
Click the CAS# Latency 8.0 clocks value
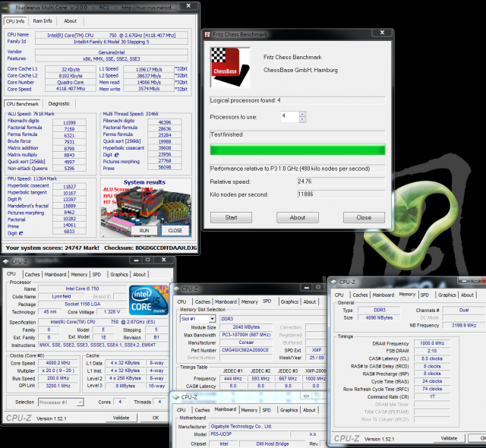coord(432,358)
